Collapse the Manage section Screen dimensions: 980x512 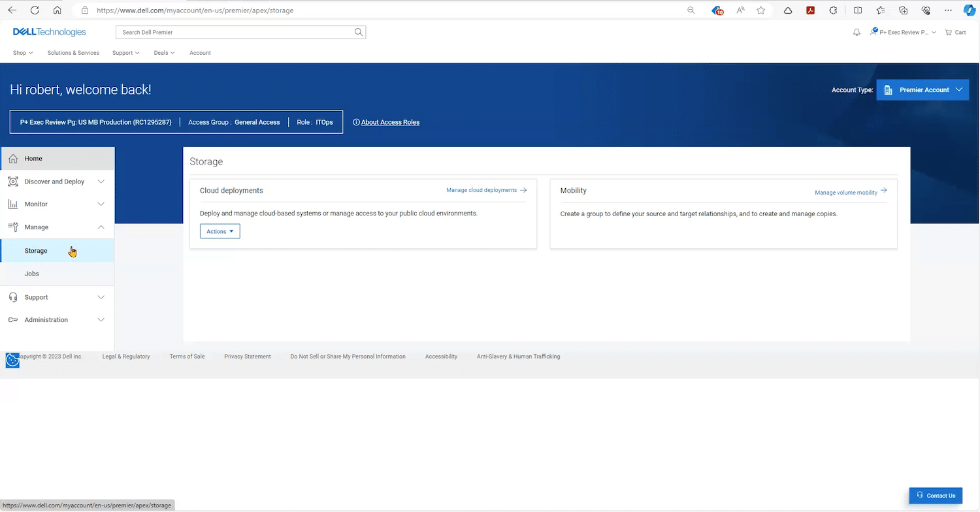(101, 227)
